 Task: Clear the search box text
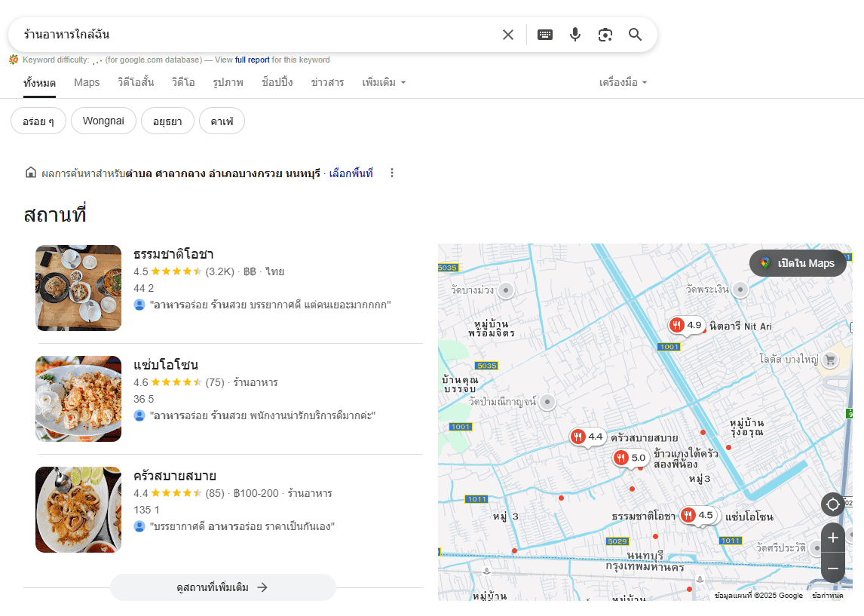[x=508, y=35]
